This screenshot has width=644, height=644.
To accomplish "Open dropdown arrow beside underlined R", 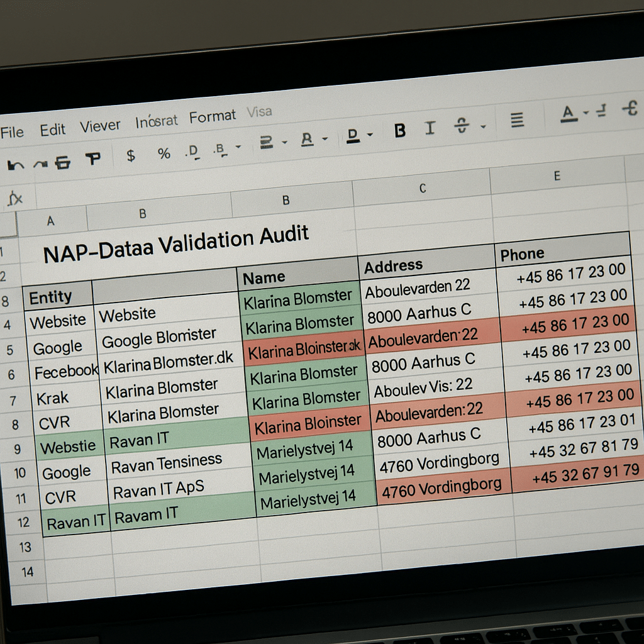I will (325, 138).
